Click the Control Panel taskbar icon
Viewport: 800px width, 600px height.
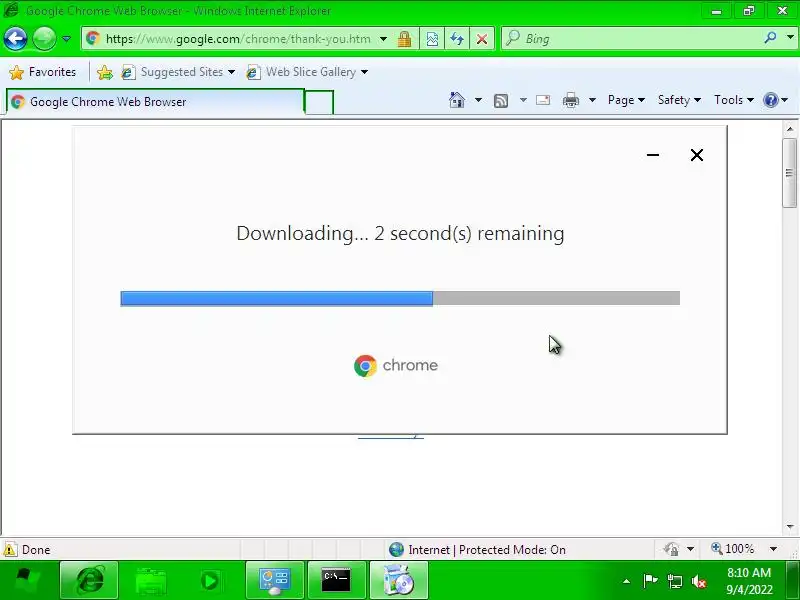click(274, 580)
